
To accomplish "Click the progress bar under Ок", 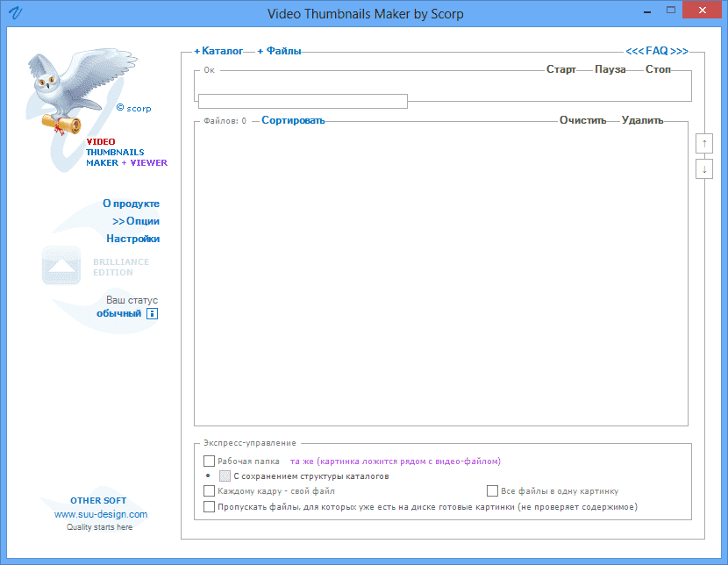I will point(303,102).
